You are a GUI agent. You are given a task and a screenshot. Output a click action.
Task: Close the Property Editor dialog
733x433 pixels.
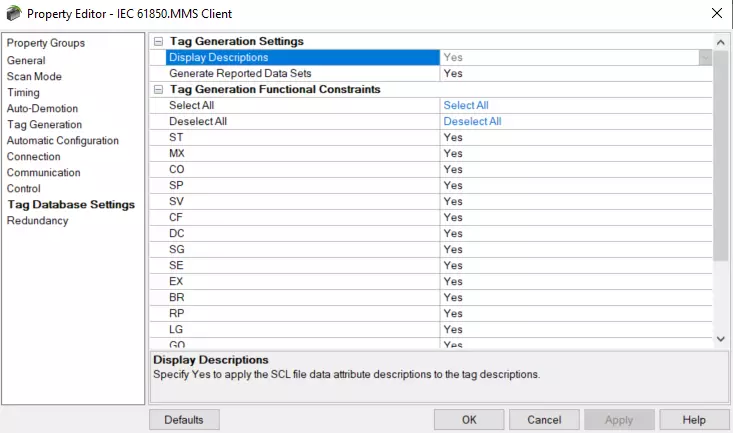[717, 13]
